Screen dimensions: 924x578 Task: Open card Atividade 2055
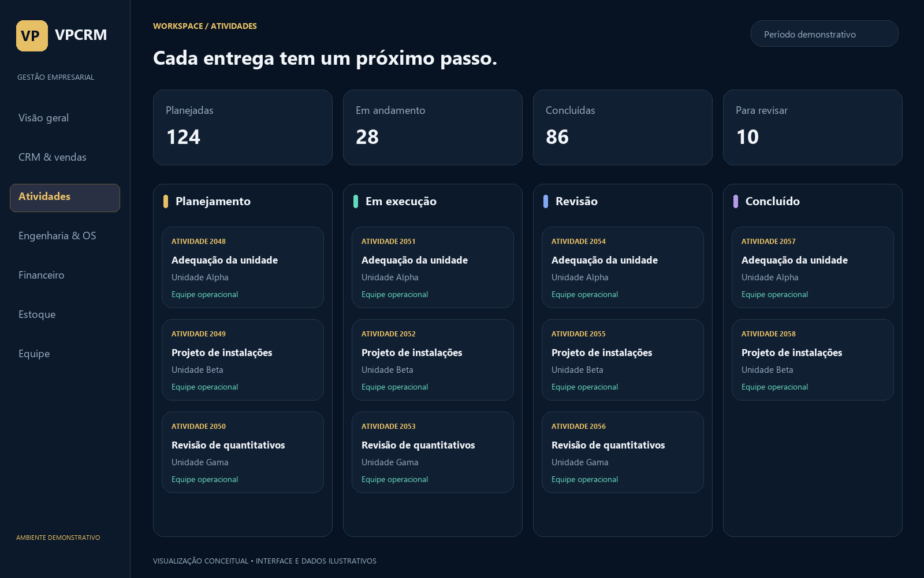623,360
